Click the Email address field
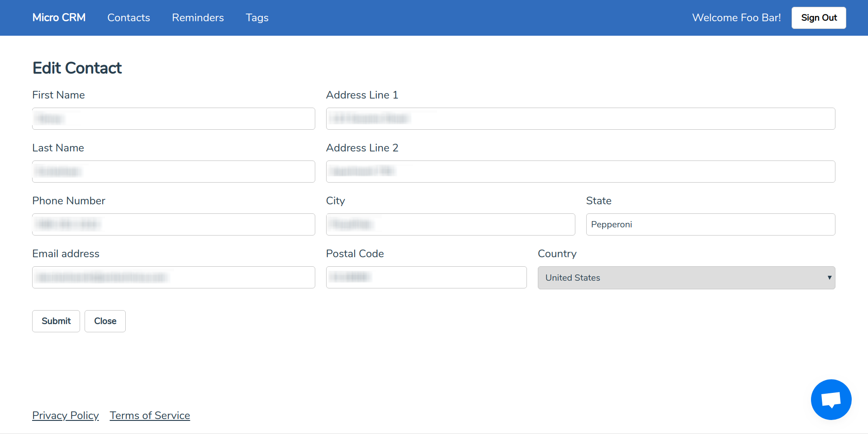868x434 pixels. [x=173, y=277]
